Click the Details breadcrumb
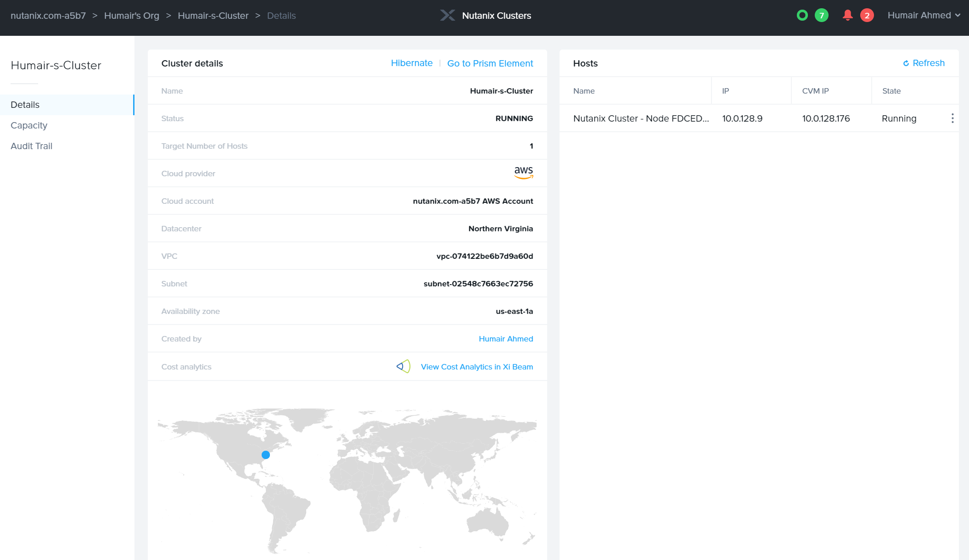The width and height of the screenshot is (969, 560). pyautogui.click(x=281, y=16)
